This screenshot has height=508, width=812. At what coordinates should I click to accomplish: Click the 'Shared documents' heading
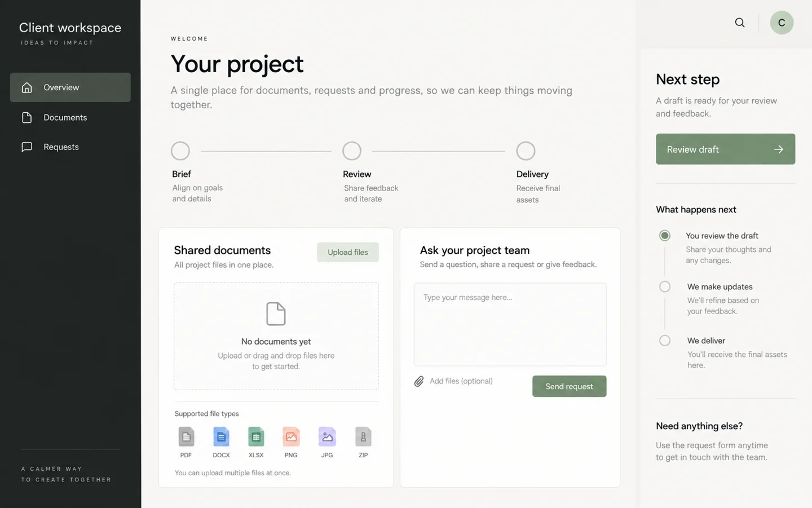click(x=222, y=250)
